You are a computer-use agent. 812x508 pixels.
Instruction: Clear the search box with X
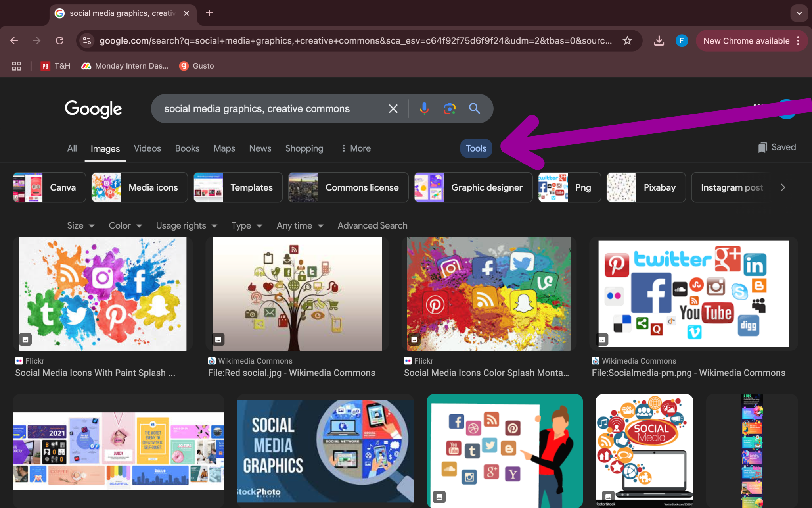pos(393,109)
